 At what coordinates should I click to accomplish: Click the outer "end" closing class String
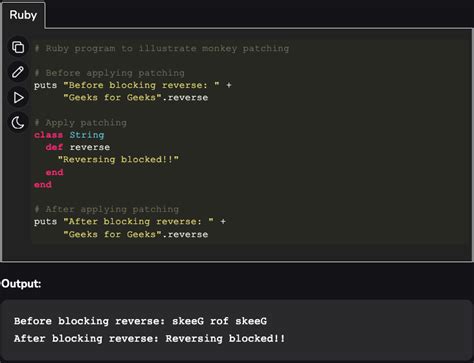point(43,185)
